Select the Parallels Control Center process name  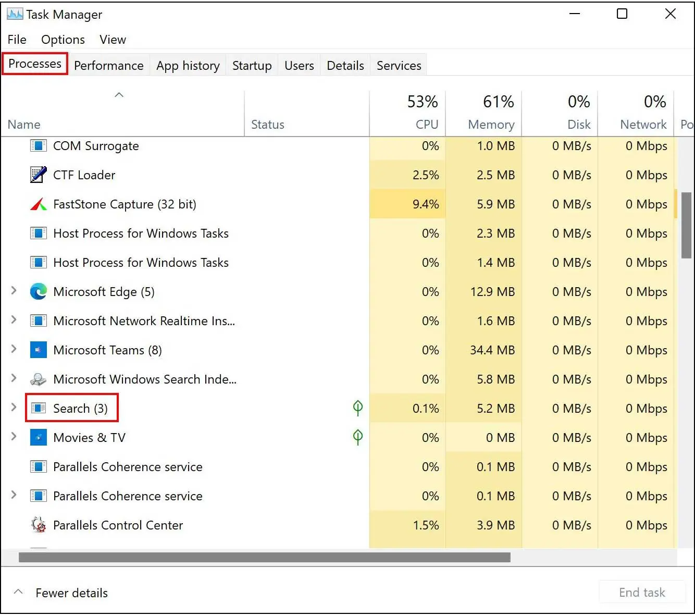coord(118,525)
